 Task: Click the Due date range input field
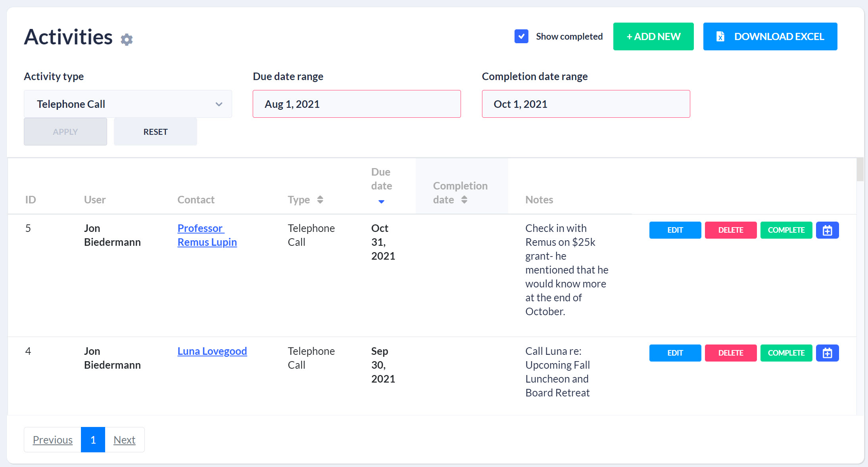pos(356,103)
